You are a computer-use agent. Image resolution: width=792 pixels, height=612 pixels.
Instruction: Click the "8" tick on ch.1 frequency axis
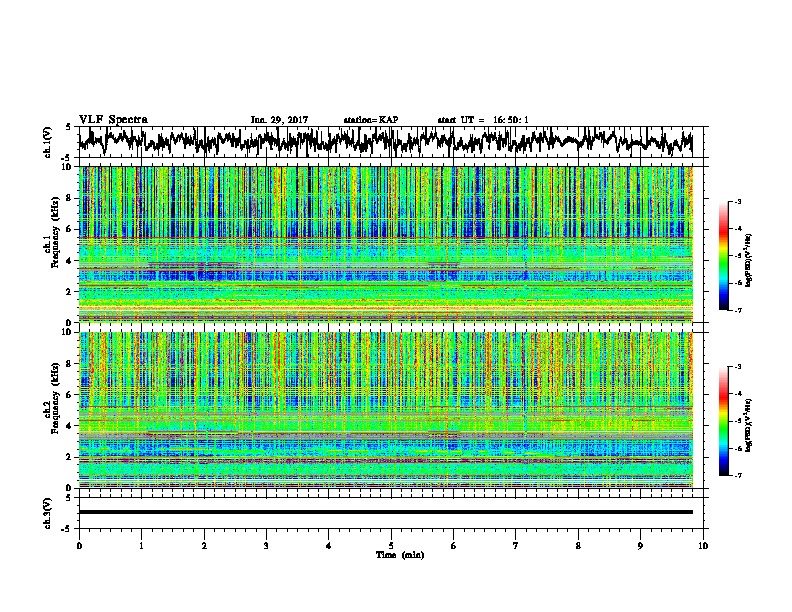[x=70, y=198]
